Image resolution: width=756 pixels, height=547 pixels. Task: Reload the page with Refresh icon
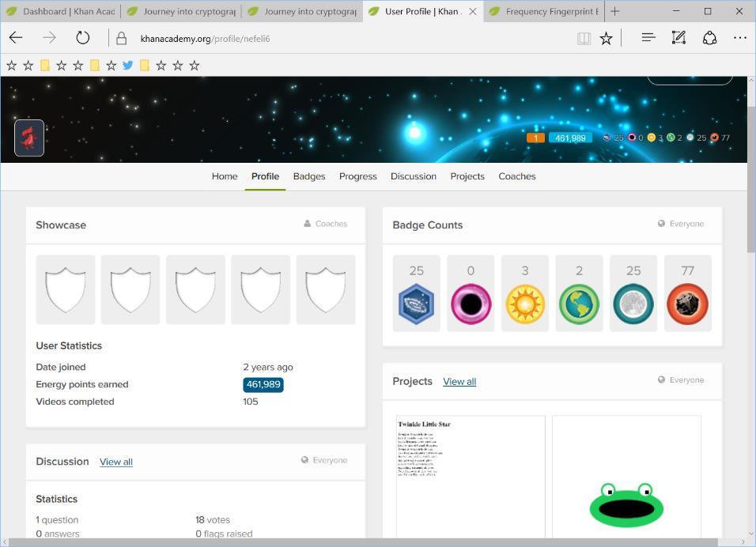point(82,38)
